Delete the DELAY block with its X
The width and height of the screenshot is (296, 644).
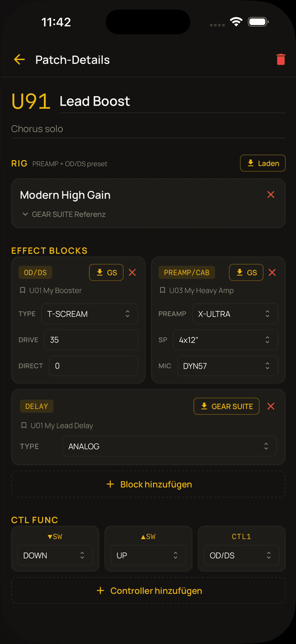tap(271, 406)
